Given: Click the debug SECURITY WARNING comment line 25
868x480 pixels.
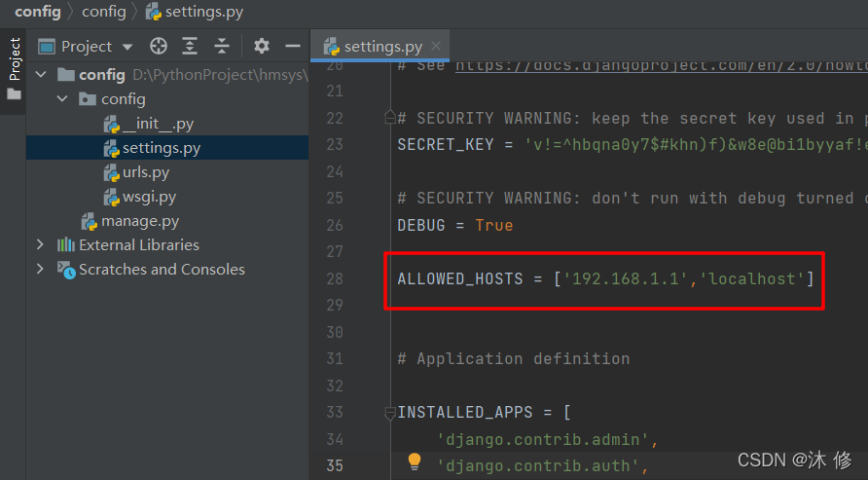Looking at the screenshot, I should point(633,199).
